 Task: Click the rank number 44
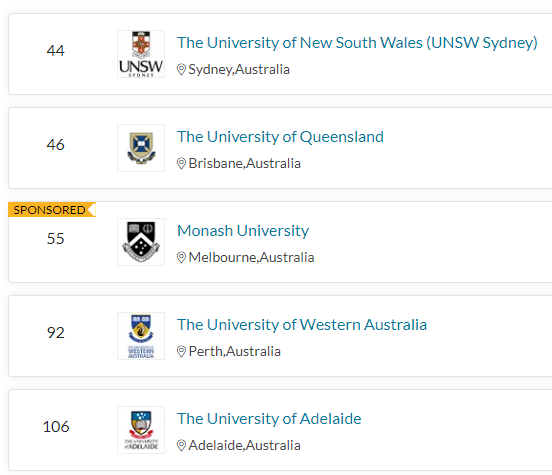(56, 51)
